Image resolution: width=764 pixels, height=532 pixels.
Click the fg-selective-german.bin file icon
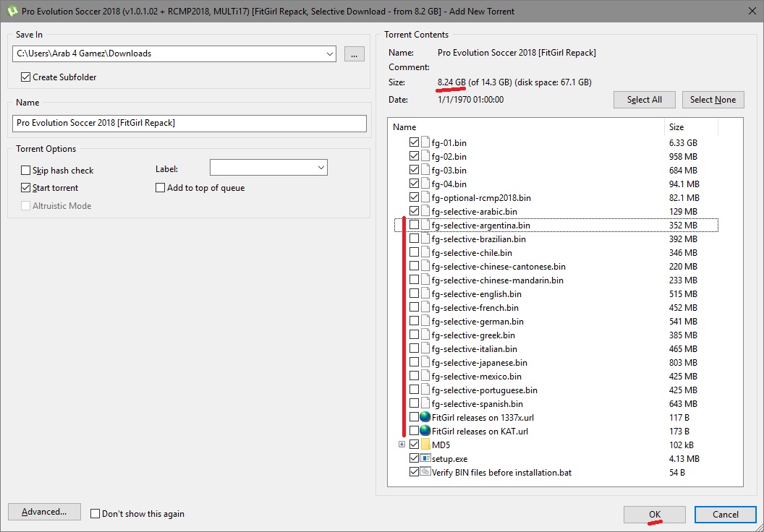[x=425, y=321]
